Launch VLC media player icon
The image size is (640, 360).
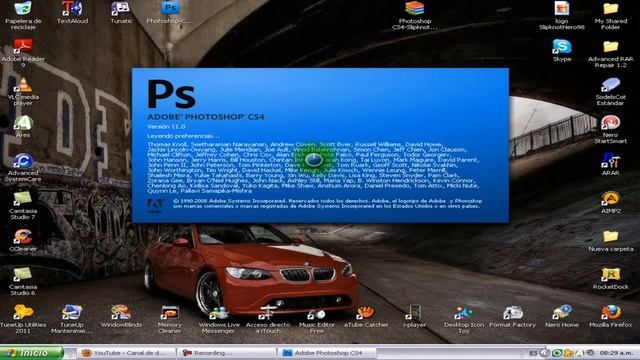coord(23,85)
